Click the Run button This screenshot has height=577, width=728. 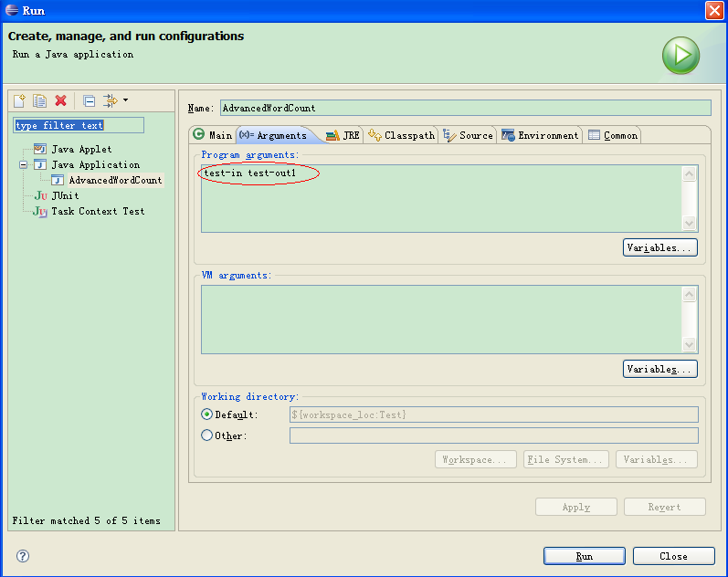(x=584, y=556)
